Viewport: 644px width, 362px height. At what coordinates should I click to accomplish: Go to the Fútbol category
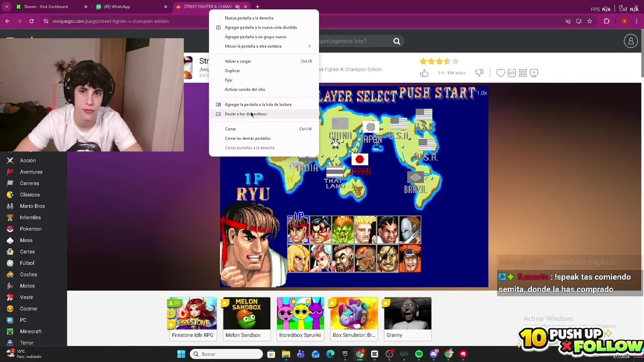pyautogui.click(x=27, y=263)
